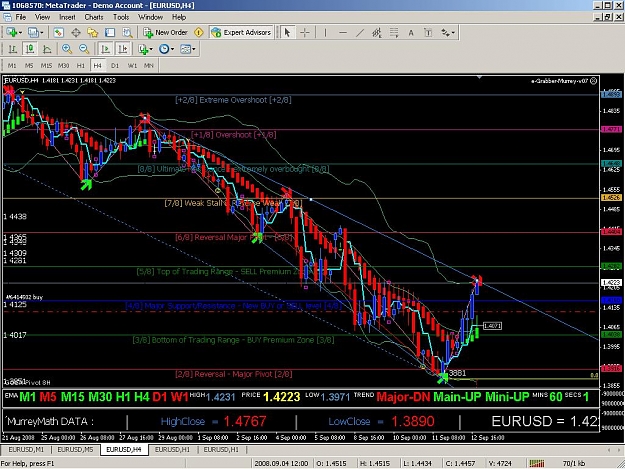Open the Market Watch window icon
This screenshot has width=625, height=469.
[59, 33]
